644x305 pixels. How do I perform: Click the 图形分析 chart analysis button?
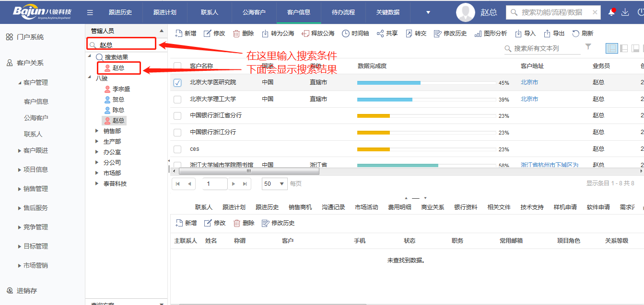(x=491, y=34)
